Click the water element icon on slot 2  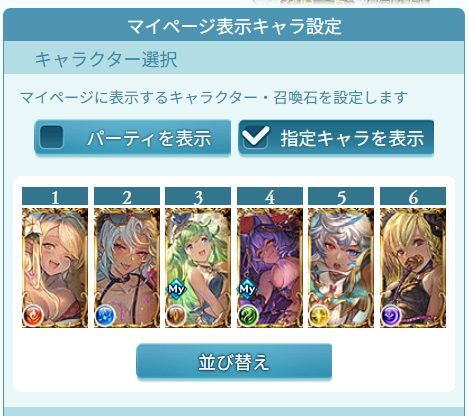[105, 316]
